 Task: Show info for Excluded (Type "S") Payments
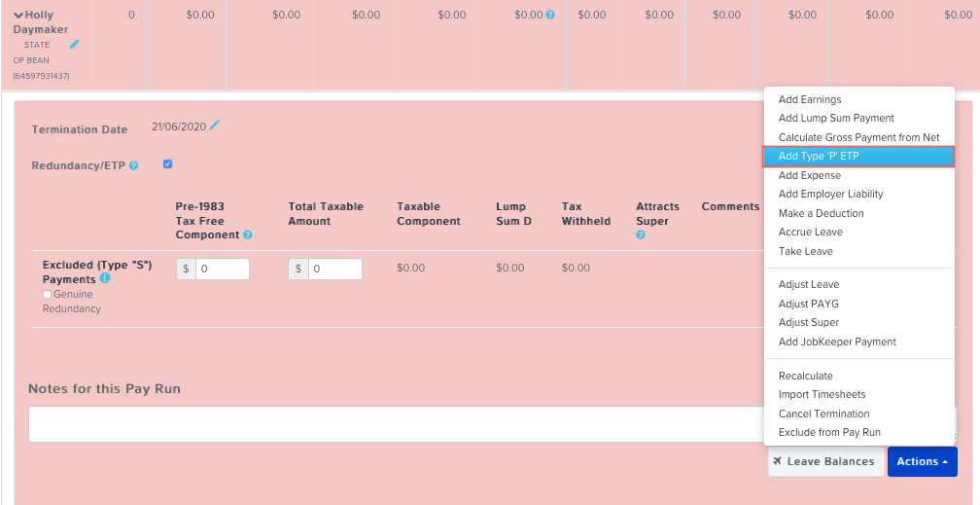(x=105, y=278)
